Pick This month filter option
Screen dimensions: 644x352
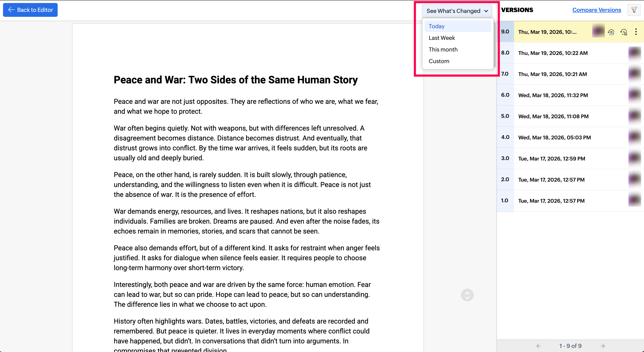pos(443,50)
